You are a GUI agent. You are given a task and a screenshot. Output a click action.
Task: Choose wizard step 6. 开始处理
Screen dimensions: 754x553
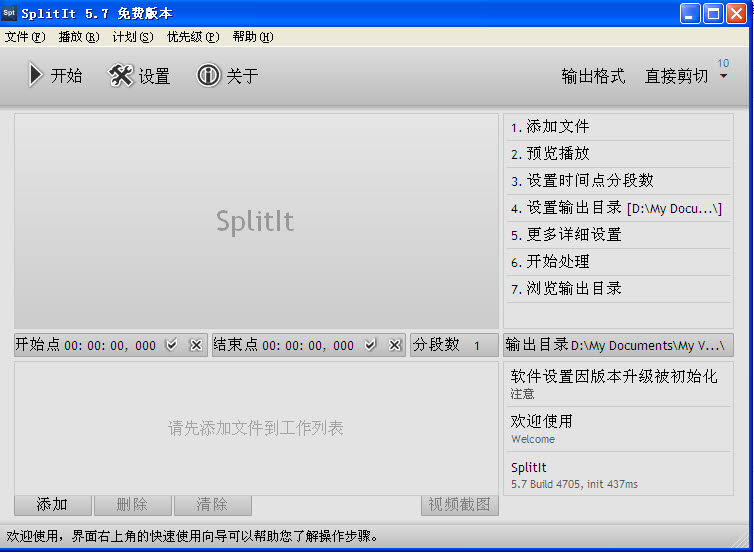tap(618, 262)
